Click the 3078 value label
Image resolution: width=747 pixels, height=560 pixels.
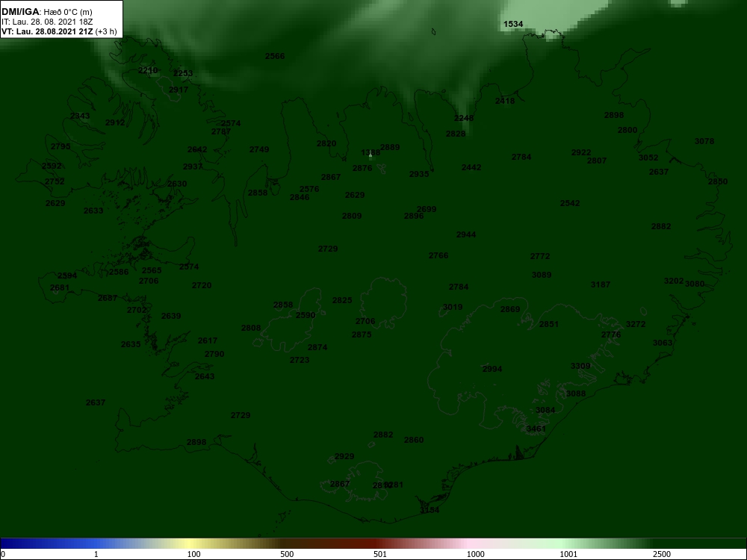pyautogui.click(x=704, y=141)
